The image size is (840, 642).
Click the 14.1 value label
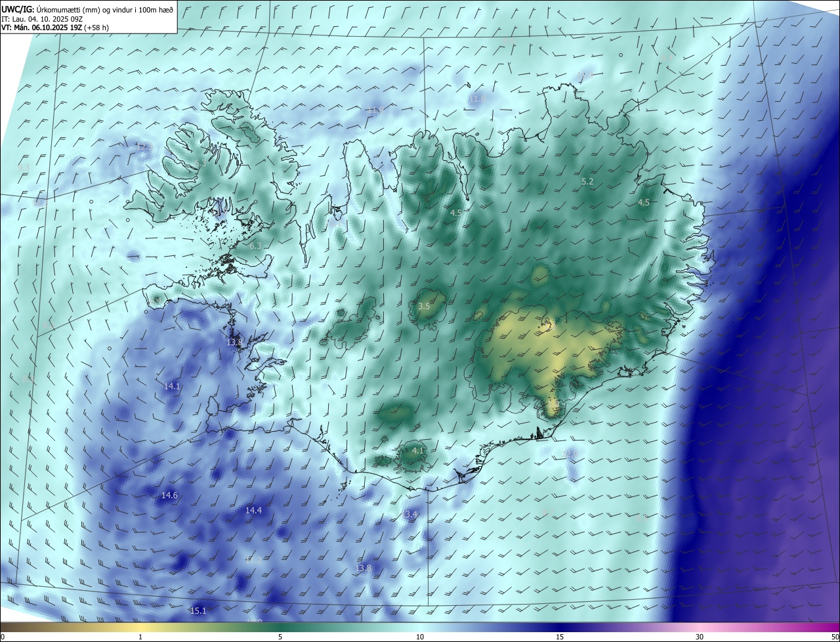pyautogui.click(x=172, y=387)
